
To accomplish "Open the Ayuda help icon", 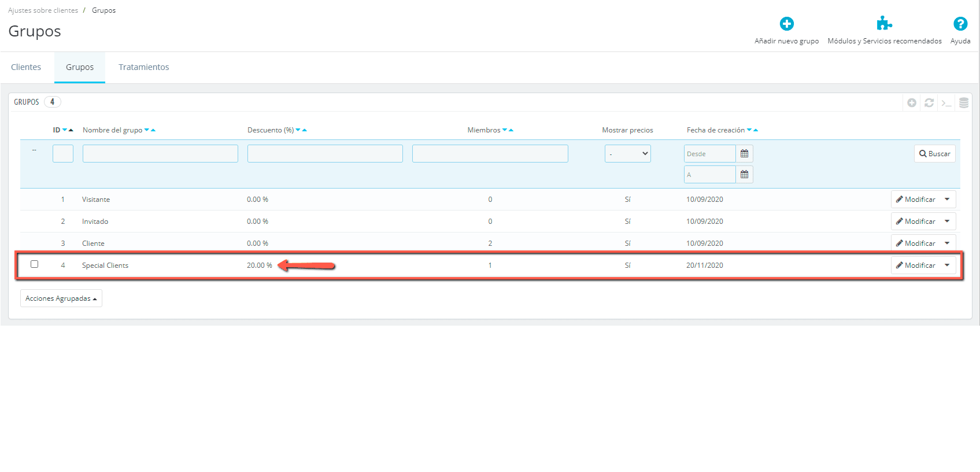I will coord(960,24).
